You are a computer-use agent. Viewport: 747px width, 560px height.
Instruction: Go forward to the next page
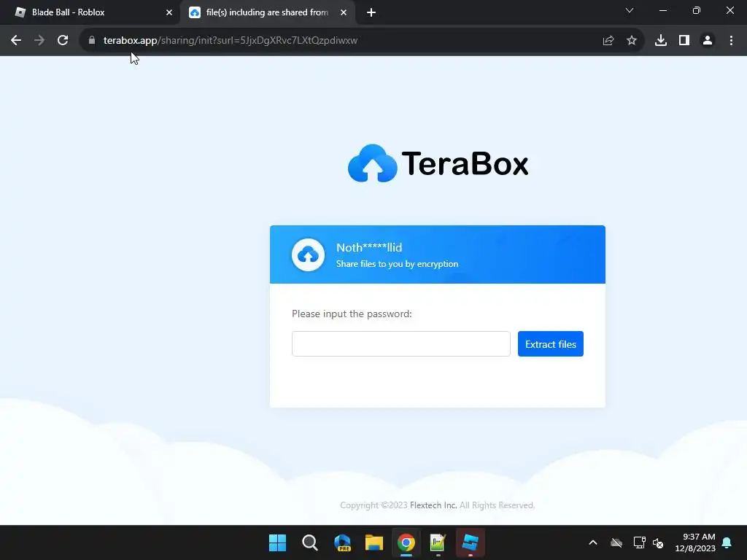pyautogui.click(x=39, y=41)
